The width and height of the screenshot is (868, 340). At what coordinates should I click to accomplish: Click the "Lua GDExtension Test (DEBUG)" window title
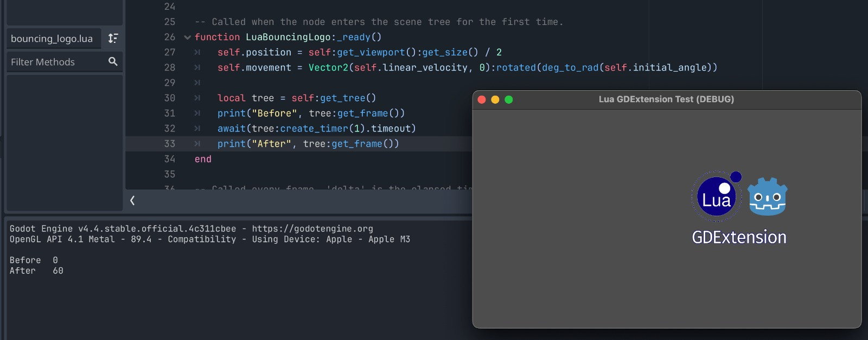click(666, 99)
